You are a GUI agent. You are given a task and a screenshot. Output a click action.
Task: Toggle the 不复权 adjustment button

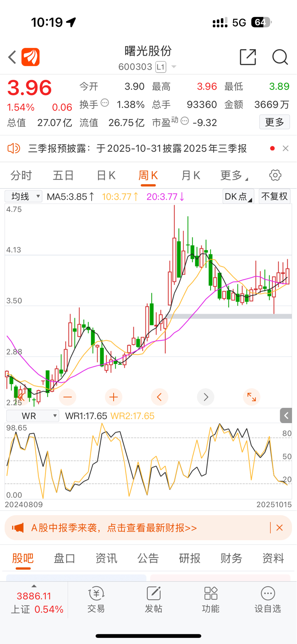click(275, 196)
